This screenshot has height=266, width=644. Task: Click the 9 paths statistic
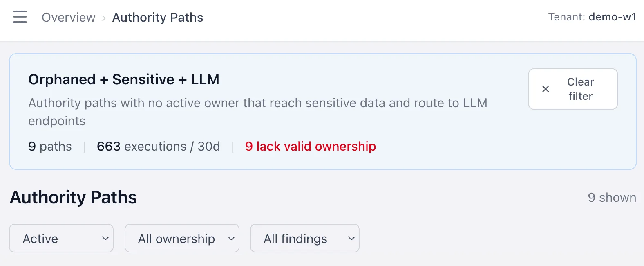[49, 146]
